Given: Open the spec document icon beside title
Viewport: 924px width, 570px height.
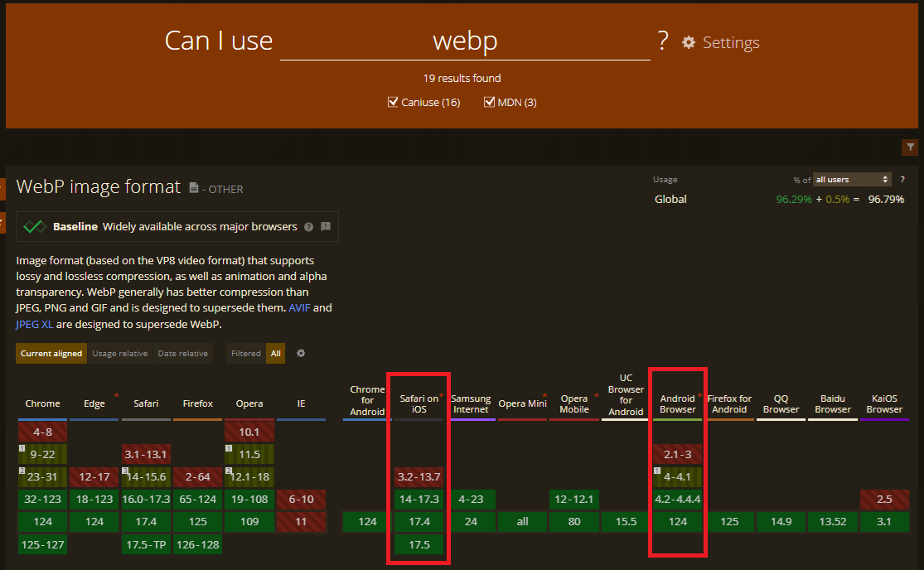Looking at the screenshot, I should pyautogui.click(x=193, y=188).
